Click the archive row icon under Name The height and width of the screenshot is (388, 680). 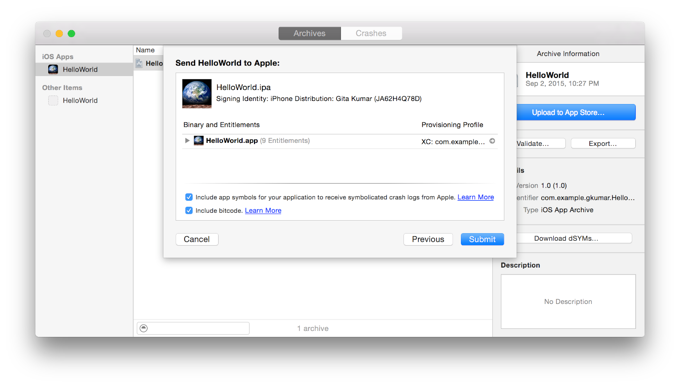point(139,63)
